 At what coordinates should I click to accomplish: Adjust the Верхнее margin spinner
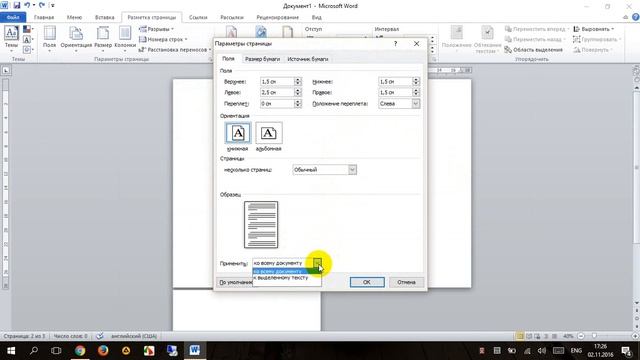298,82
